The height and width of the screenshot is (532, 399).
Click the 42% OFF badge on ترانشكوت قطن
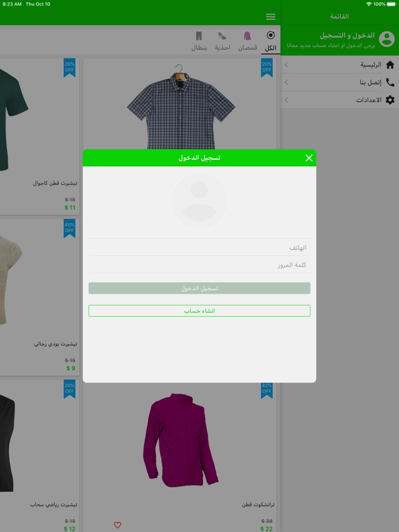[x=267, y=390]
